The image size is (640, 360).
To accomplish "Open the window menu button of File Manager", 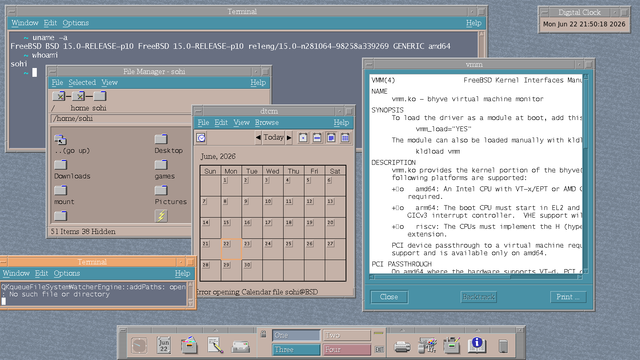I will tap(52, 71).
